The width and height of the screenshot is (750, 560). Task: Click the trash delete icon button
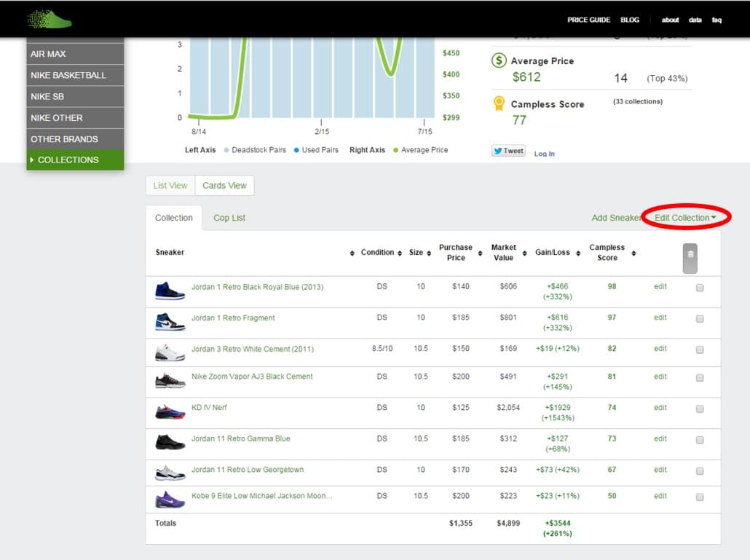click(x=690, y=259)
